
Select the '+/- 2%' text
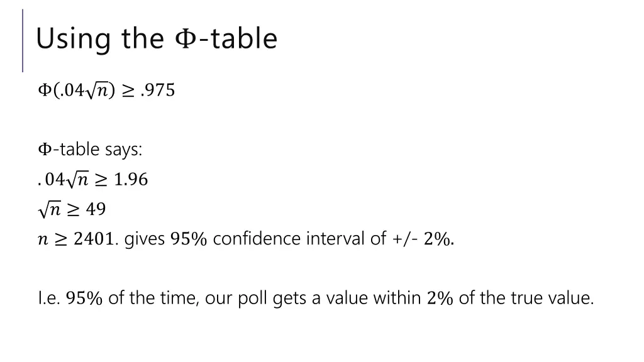422,238
